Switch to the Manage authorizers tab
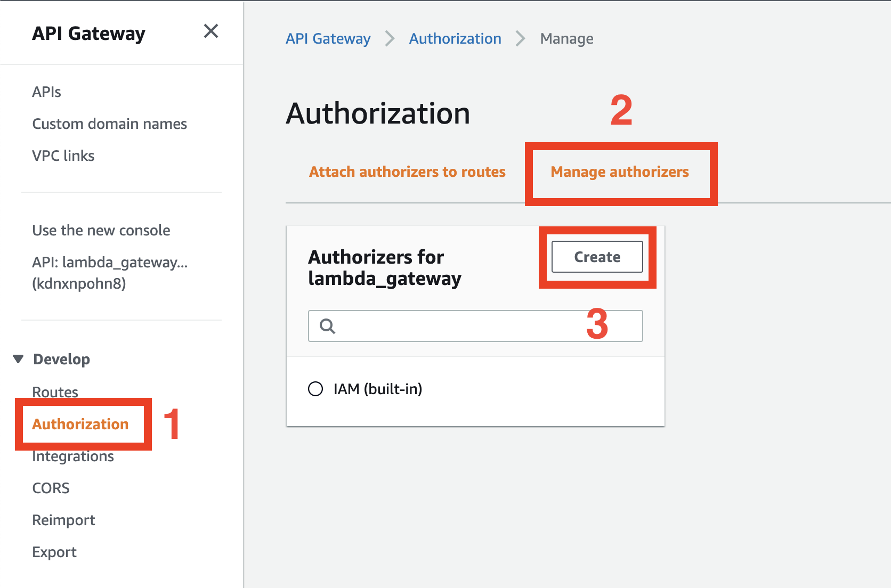This screenshot has width=891, height=588. pyautogui.click(x=620, y=172)
